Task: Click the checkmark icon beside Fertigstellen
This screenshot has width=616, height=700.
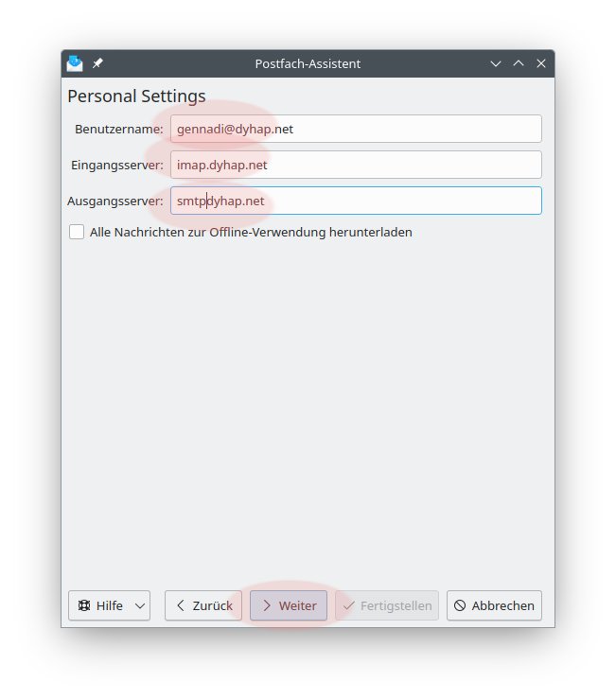Action: (x=348, y=605)
